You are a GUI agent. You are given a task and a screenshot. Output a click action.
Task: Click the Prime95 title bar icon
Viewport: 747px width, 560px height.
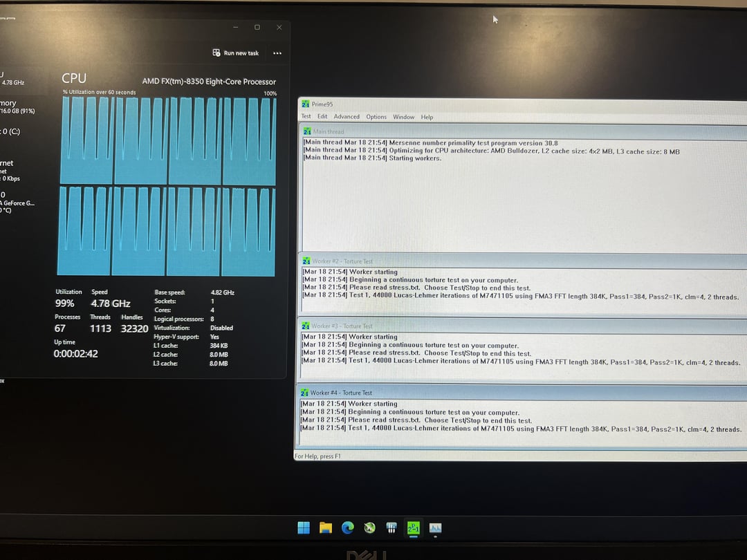(306, 104)
